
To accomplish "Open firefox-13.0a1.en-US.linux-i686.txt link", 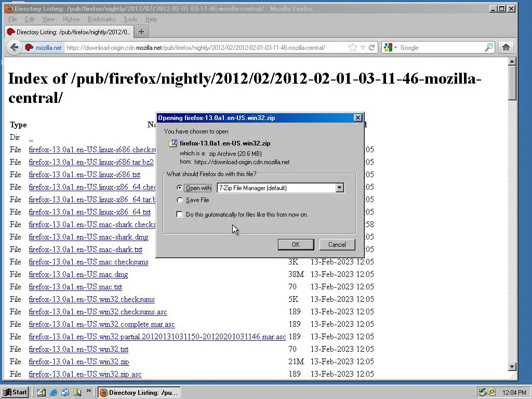I will (85, 175).
